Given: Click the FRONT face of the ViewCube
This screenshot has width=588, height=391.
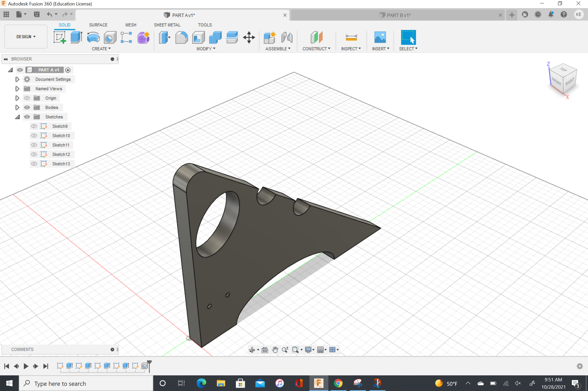Looking at the screenshot, I should pos(557,82).
